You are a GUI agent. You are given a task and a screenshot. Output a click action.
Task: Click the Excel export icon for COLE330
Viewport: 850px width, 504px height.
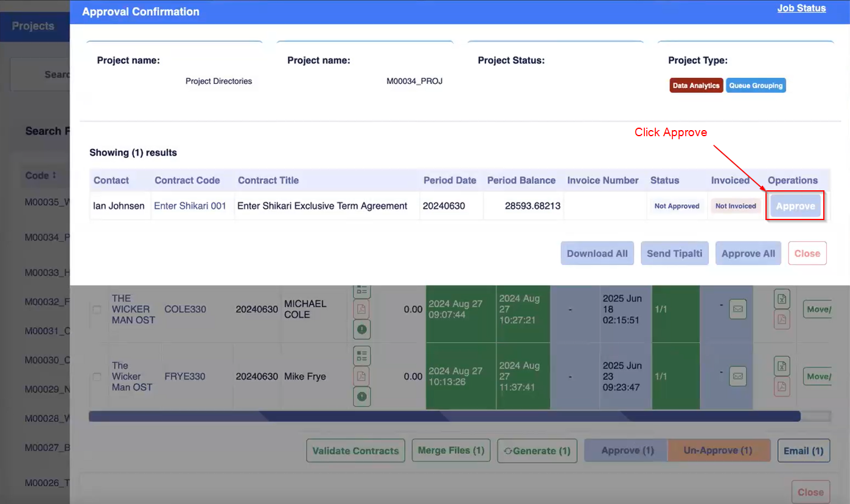782,299
